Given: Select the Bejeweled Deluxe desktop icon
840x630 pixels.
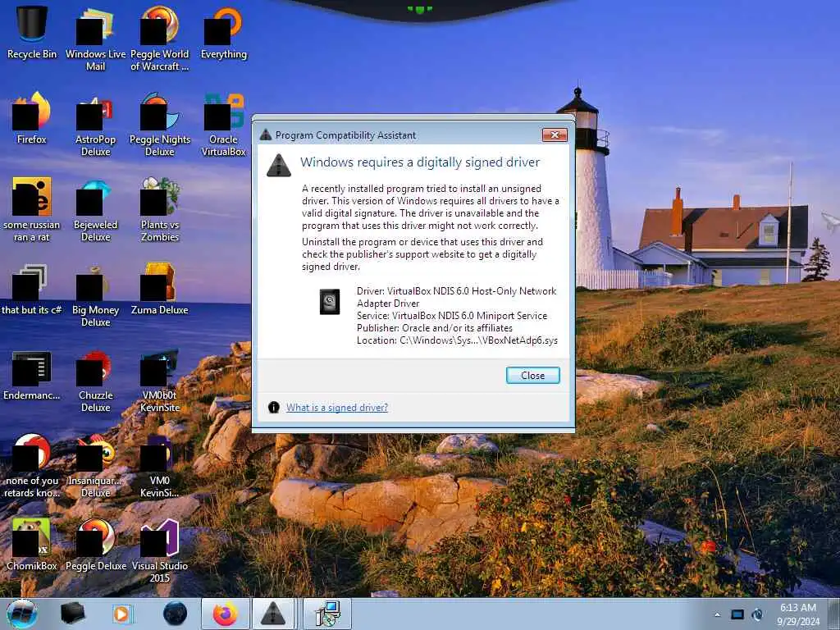Looking at the screenshot, I should [x=95, y=209].
